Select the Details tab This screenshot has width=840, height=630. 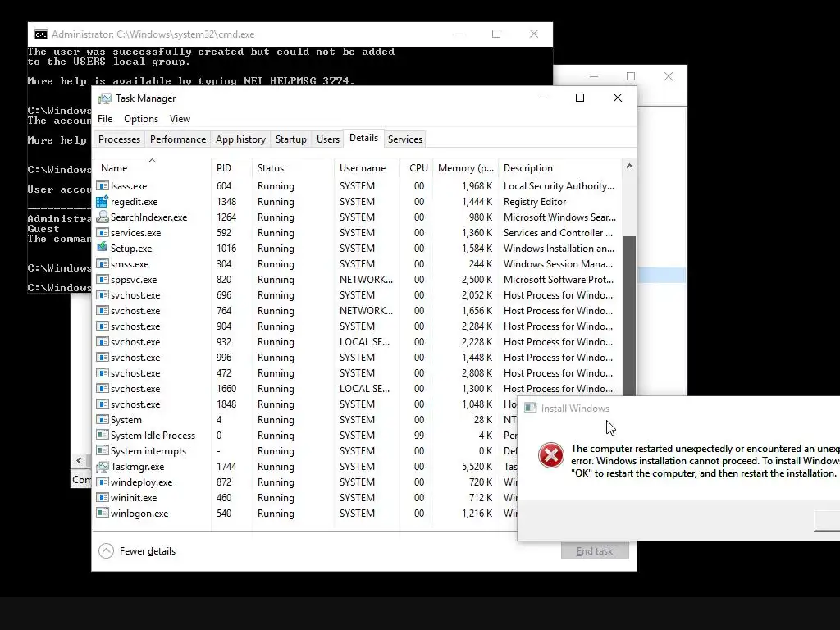(363, 138)
